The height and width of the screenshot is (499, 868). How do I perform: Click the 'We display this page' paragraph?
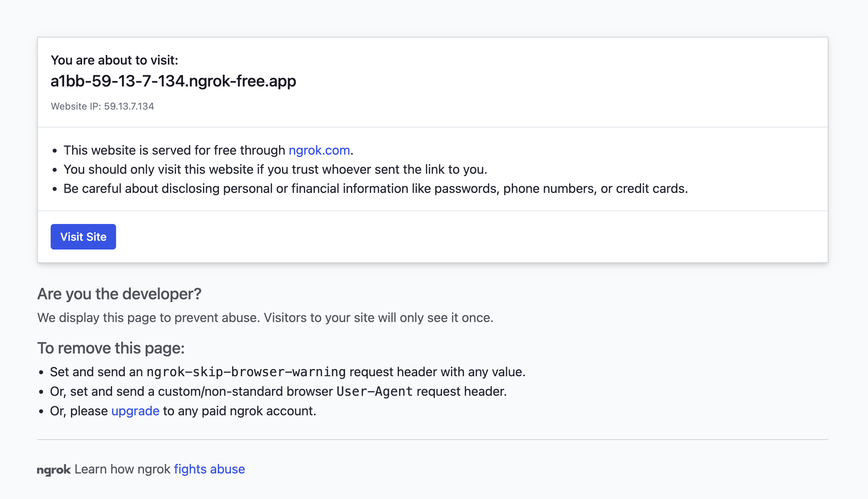click(x=265, y=318)
